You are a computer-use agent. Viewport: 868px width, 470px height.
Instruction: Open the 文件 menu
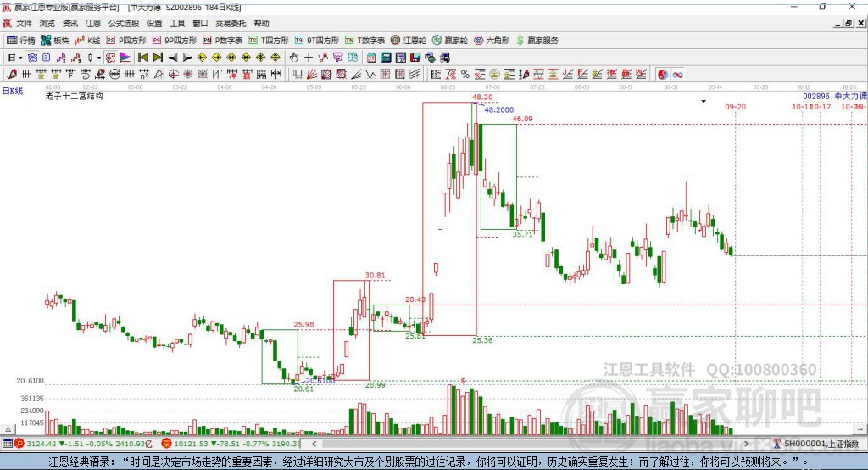pyautogui.click(x=24, y=23)
